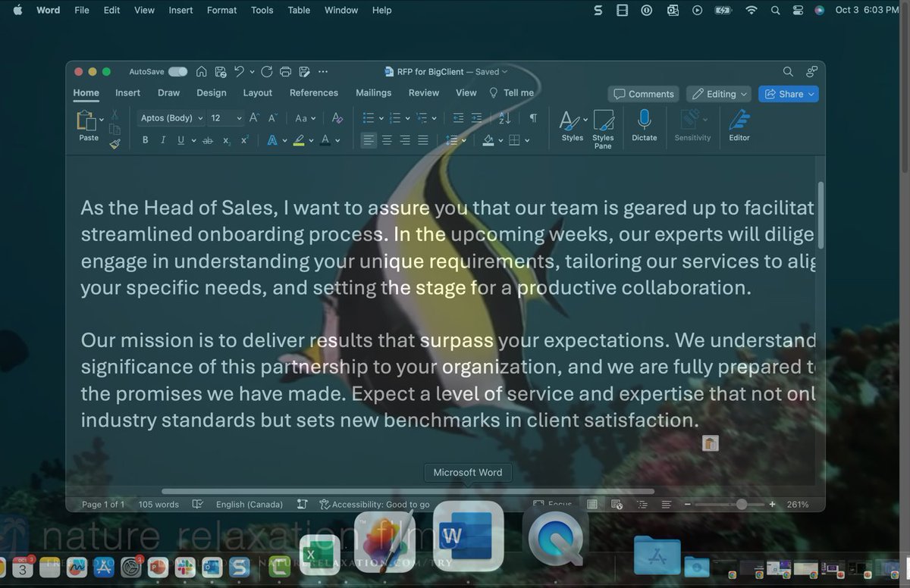The height and width of the screenshot is (588, 910).
Task: Click the 105 words count
Action: (x=158, y=505)
